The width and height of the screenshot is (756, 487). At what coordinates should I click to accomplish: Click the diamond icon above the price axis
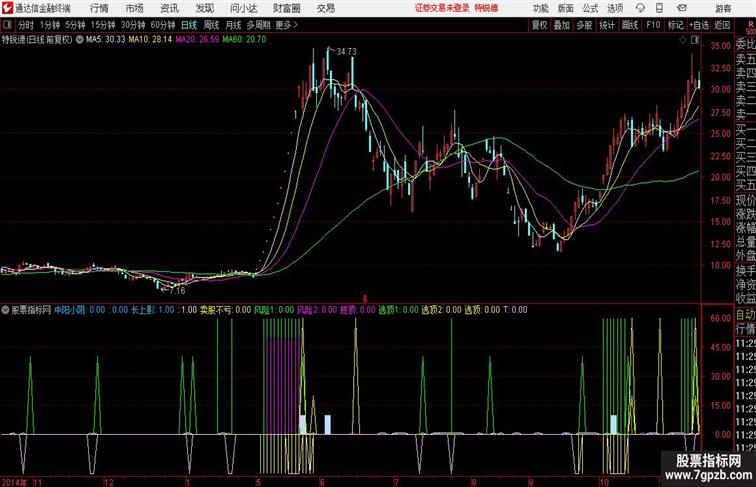(683, 40)
